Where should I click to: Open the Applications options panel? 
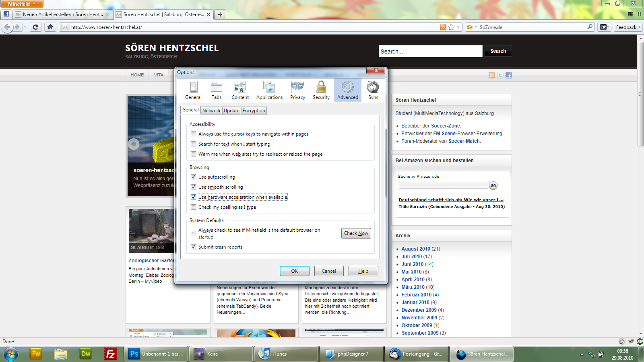click(x=269, y=90)
